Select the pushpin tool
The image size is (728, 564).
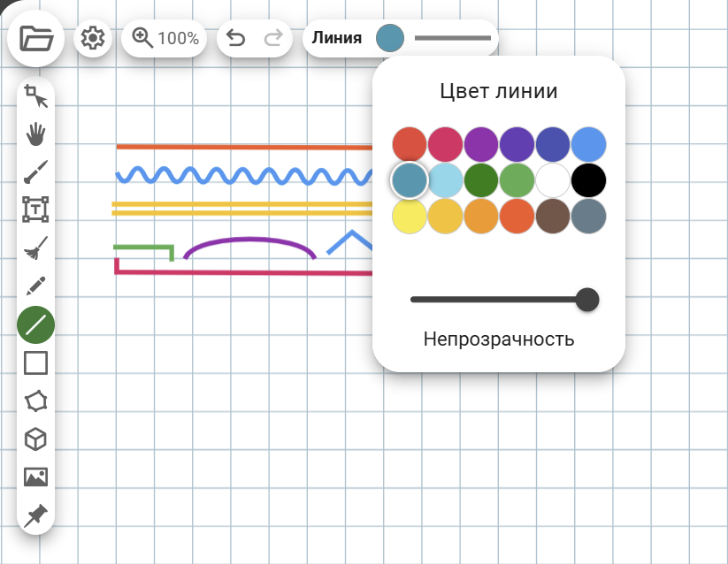tap(36, 516)
